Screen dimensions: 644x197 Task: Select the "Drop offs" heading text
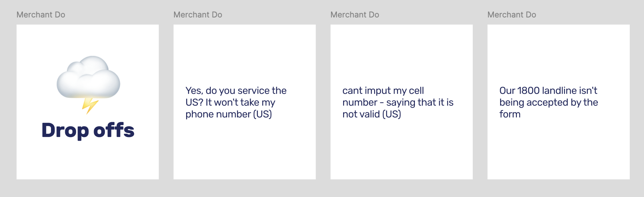click(x=88, y=130)
